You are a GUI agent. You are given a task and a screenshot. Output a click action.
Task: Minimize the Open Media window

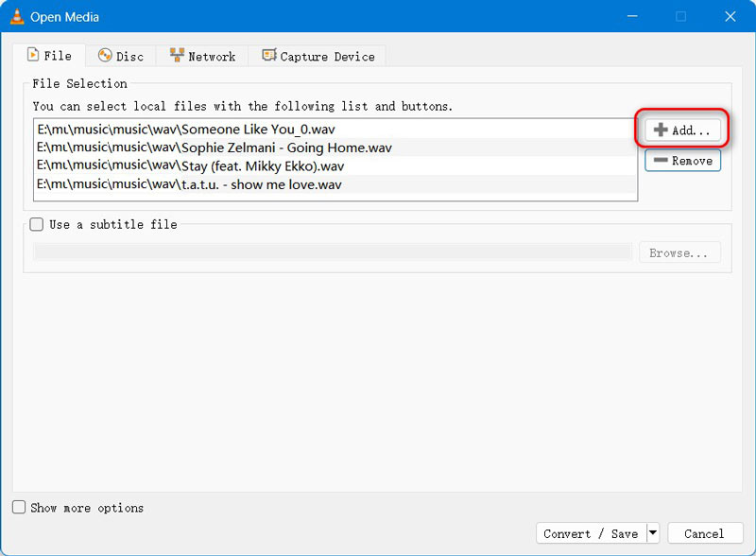[632, 16]
